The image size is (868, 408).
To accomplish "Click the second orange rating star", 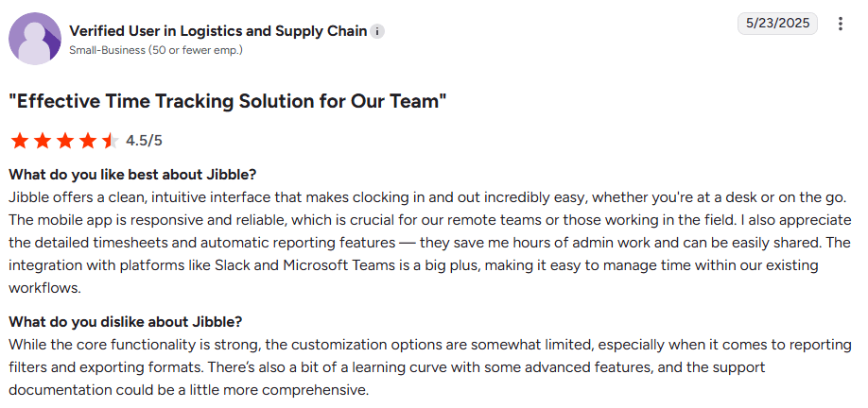I will (x=43, y=141).
